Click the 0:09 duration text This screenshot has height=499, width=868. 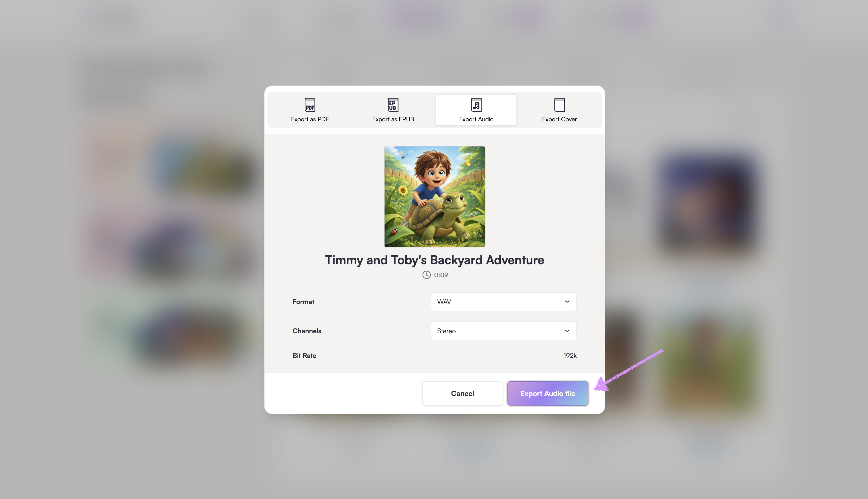441,275
